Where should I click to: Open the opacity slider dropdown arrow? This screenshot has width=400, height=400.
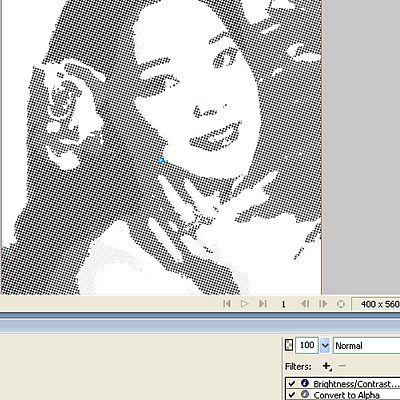(325, 346)
